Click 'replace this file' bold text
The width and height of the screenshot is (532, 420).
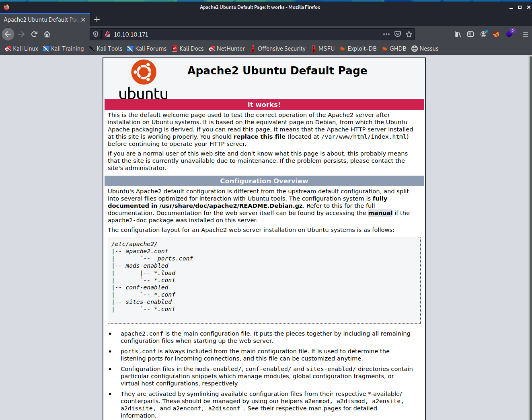(x=259, y=137)
